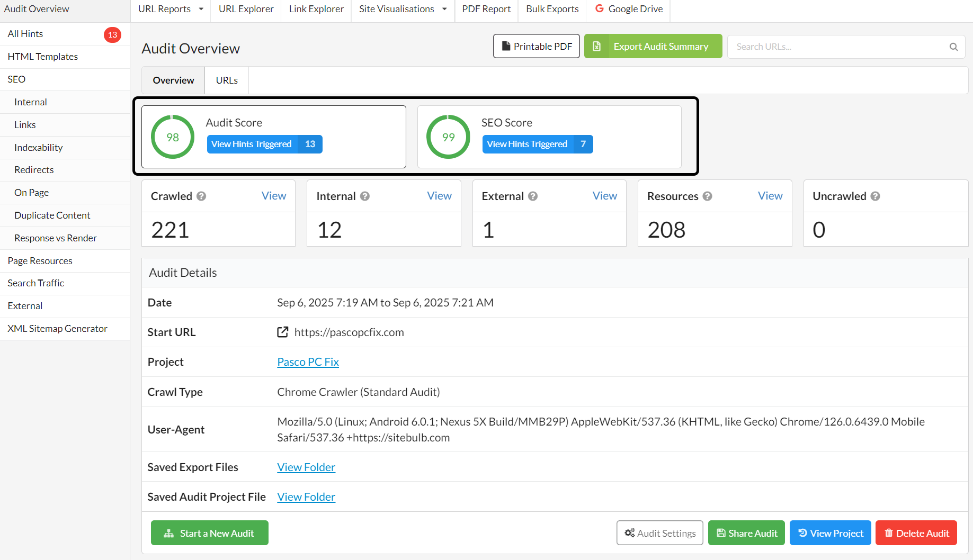The height and width of the screenshot is (560, 973).
Task: Click the Resources help question-mark icon
Action: (707, 196)
